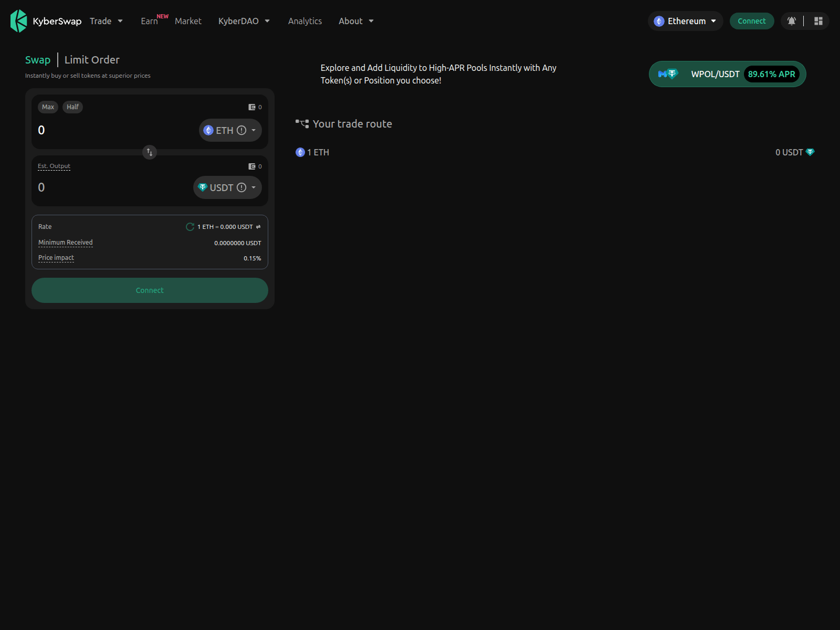The width and height of the screenshot is (840, 630).
Task: Click the Half amount button
Action: coord(72,107)
